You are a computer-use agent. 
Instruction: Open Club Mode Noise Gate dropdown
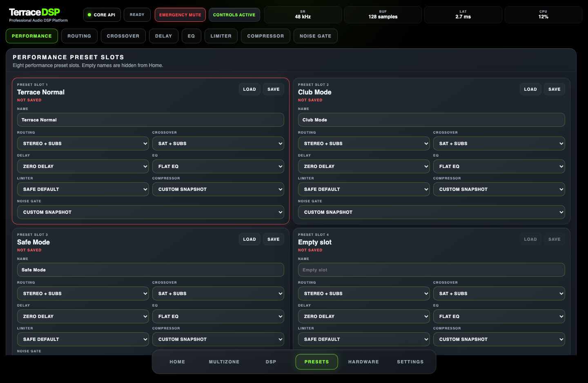(432, 212)
